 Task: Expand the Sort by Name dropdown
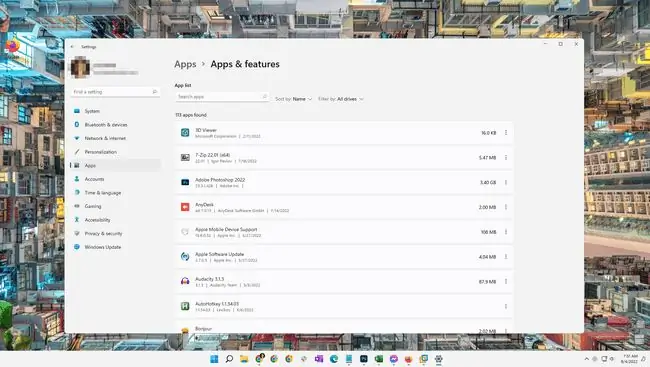click(293, 99)
